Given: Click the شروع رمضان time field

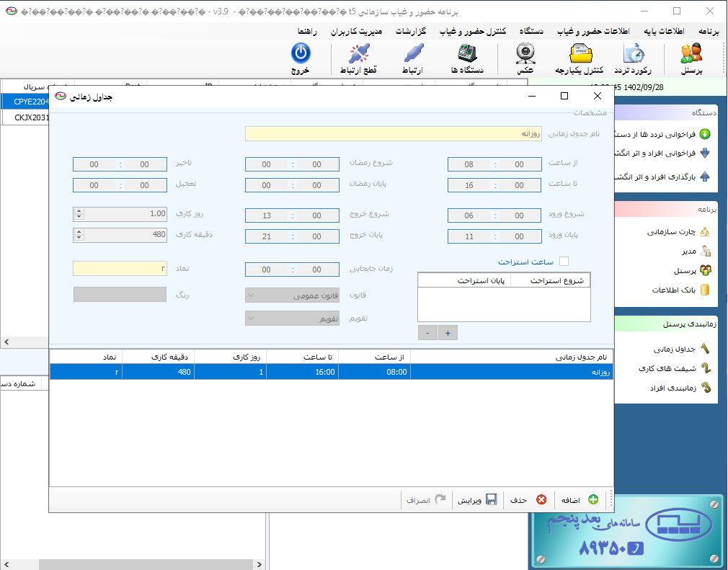Looking at the screenshot, I should pyautogui.click(x=292, y=164).
